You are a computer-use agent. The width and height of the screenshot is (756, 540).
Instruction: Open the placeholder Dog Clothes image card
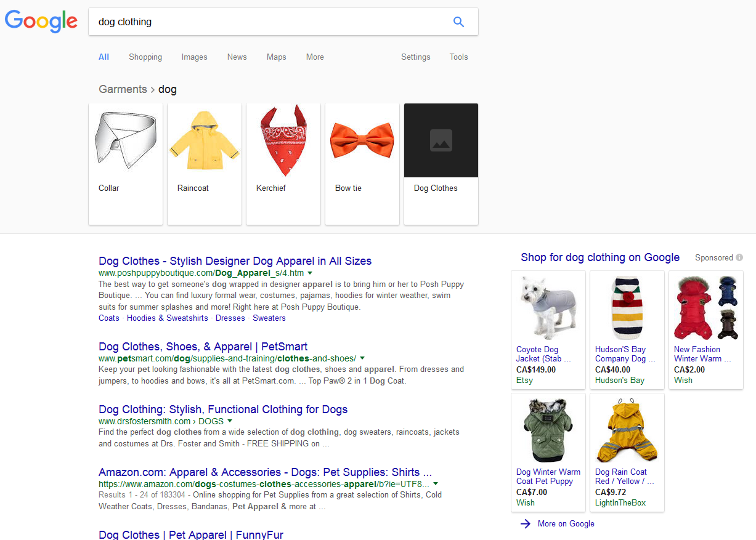point(441,163)
